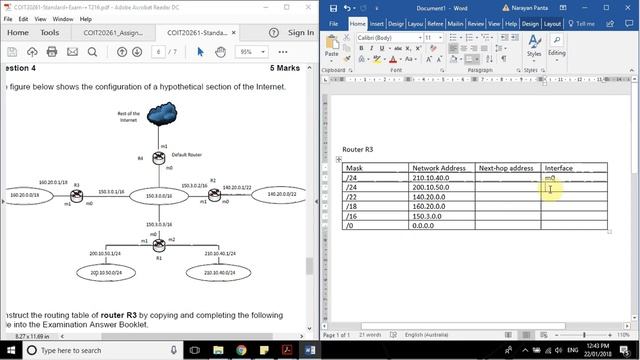This screenshot has height=360, width=640.
Task: Adjust the Word zoom slider handle
Action: (584, 335)
